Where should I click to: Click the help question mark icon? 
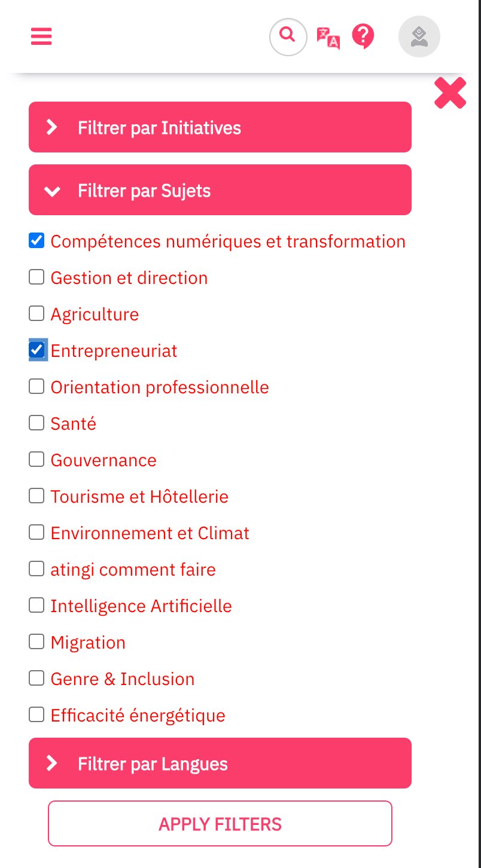coord(363,37)
